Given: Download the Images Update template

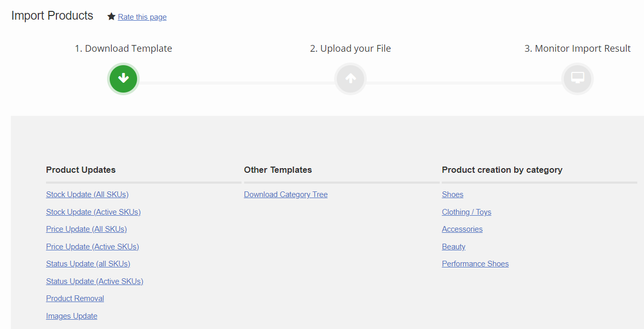Looking at the screenshot, I should tap(71, 316).
